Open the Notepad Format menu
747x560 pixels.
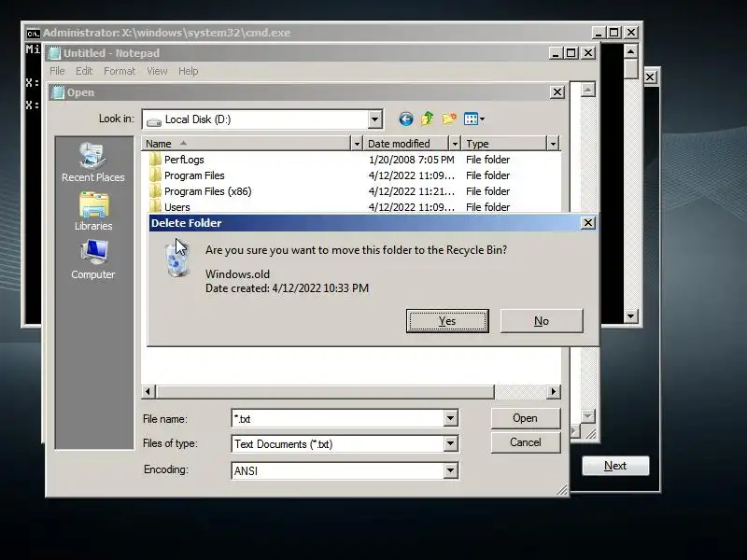click(x=120, y=71)
